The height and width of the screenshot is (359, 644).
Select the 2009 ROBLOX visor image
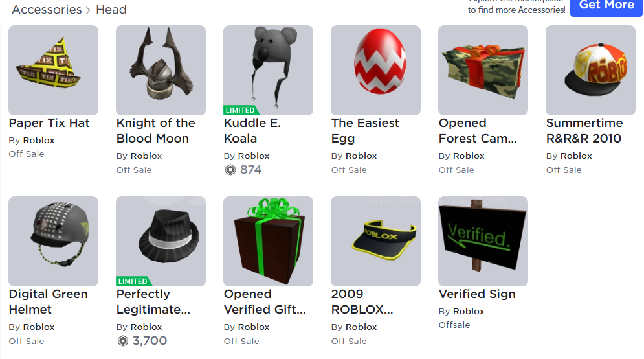coord(376,242)
